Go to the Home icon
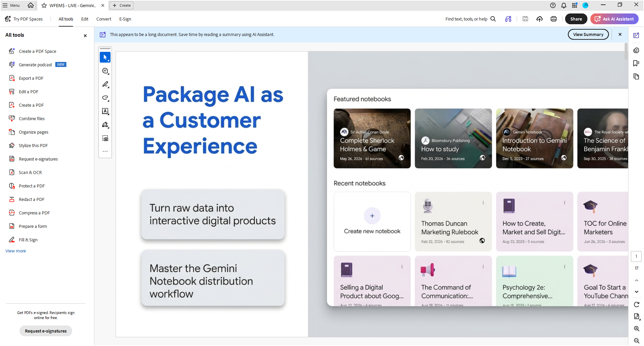 click(31, 5)
